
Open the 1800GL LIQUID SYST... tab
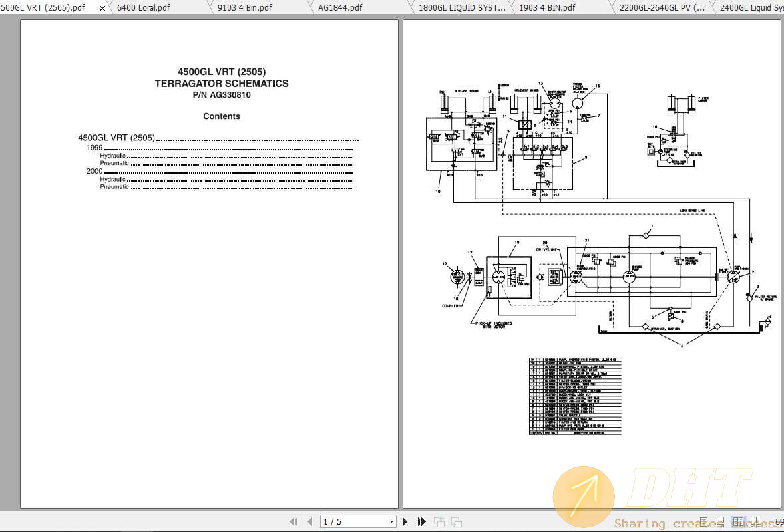pyautogui.click(x=461, y=7)
